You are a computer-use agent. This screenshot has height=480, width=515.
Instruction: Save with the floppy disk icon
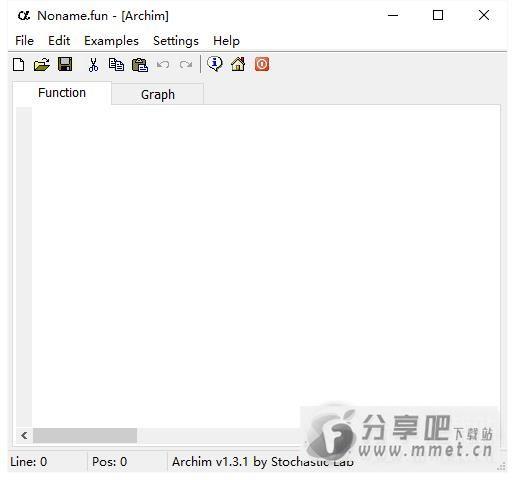(65, 64)
